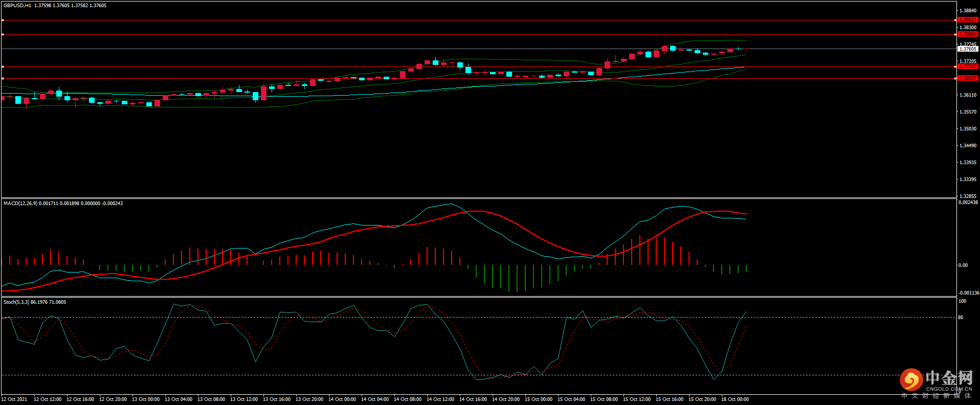The width and height of the screenshot is (980, 405).
Task: Click the MACD(12,26,9) indicator label
Action: (20, 204)
